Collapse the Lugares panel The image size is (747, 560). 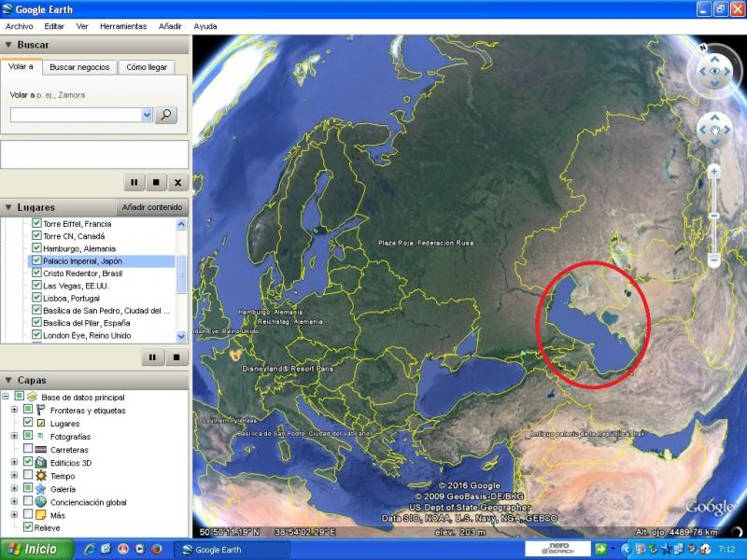tap(8, 207)
